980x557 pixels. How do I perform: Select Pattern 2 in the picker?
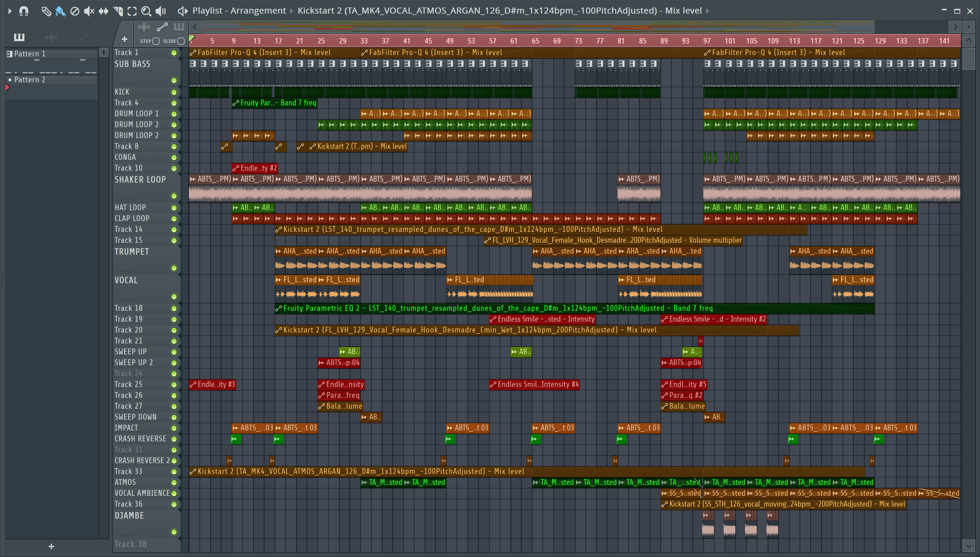(30, 80)
